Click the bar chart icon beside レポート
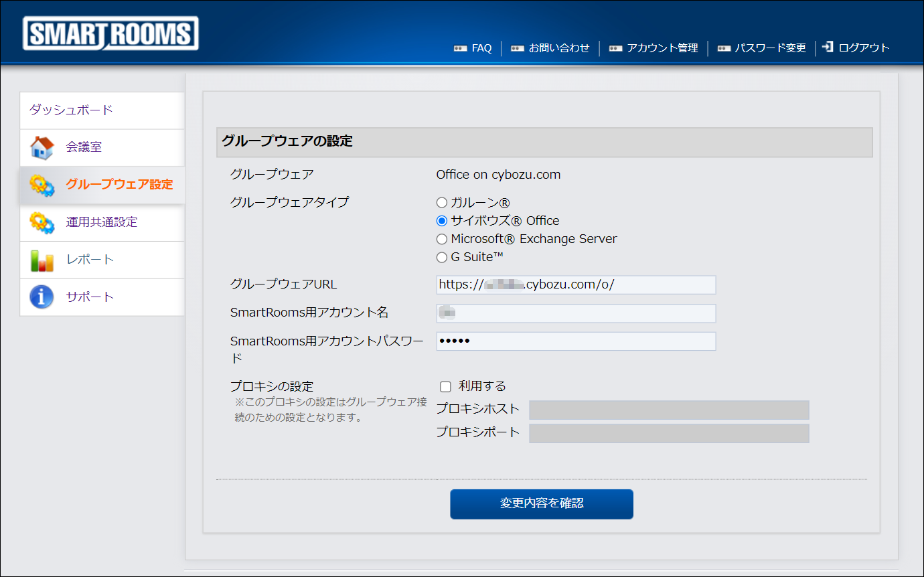Image resolution: width=924 pixels, height=577 pixels. (42, 260)
